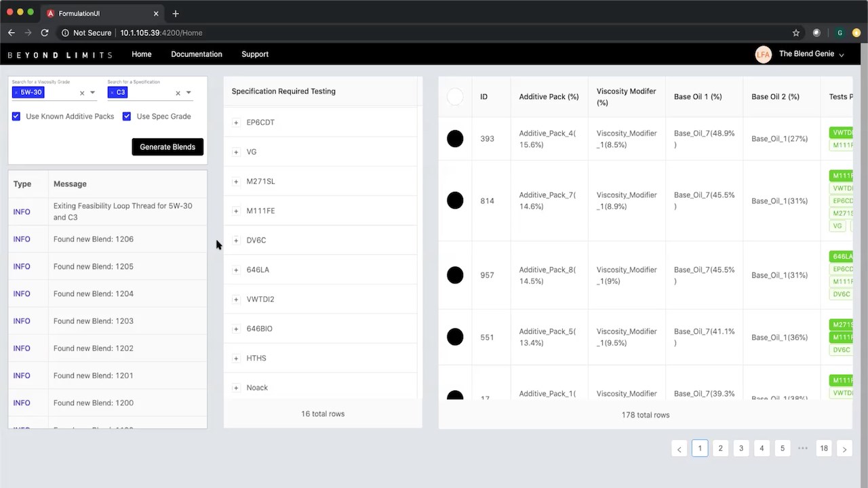This screenshot has width=868, height=488.
Task: Go to the Support page
Action: click(255, 54)
